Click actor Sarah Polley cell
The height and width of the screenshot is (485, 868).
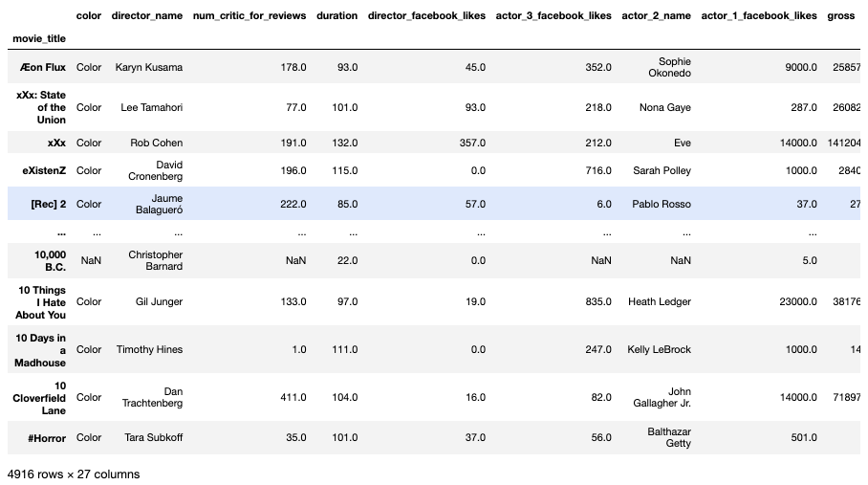(x=662, y=170)
